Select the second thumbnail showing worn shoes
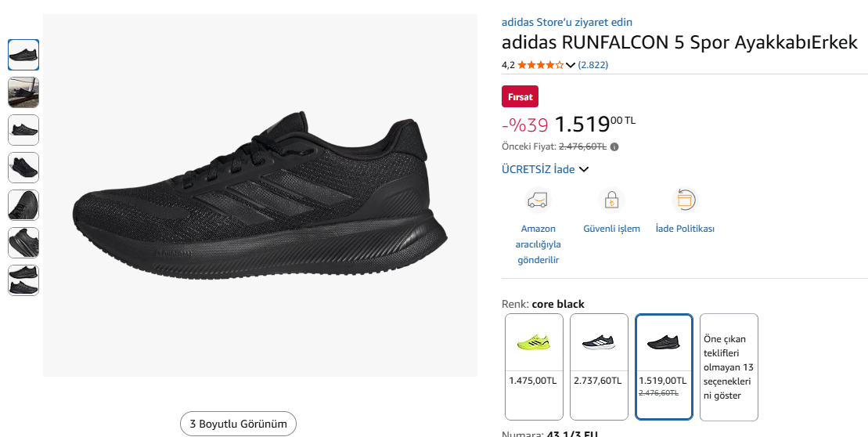868x437 pixels. pyautogui.click(x=23, y=92)
